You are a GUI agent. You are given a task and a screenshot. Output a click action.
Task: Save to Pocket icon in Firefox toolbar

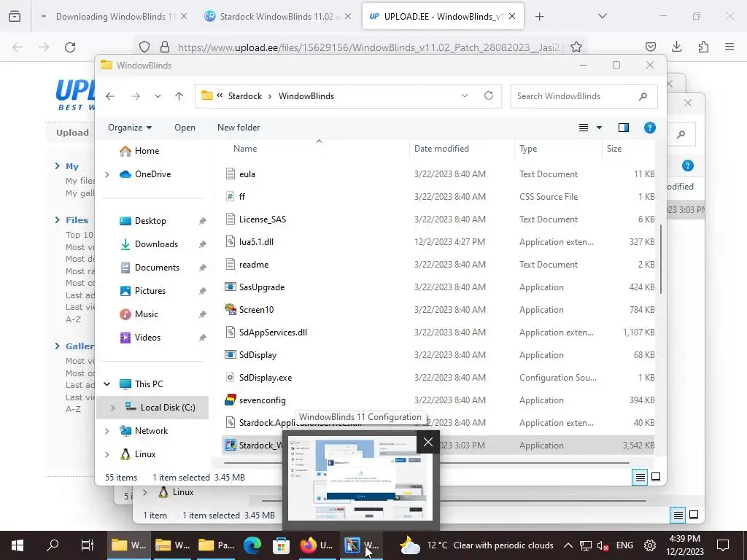(651, 47)
